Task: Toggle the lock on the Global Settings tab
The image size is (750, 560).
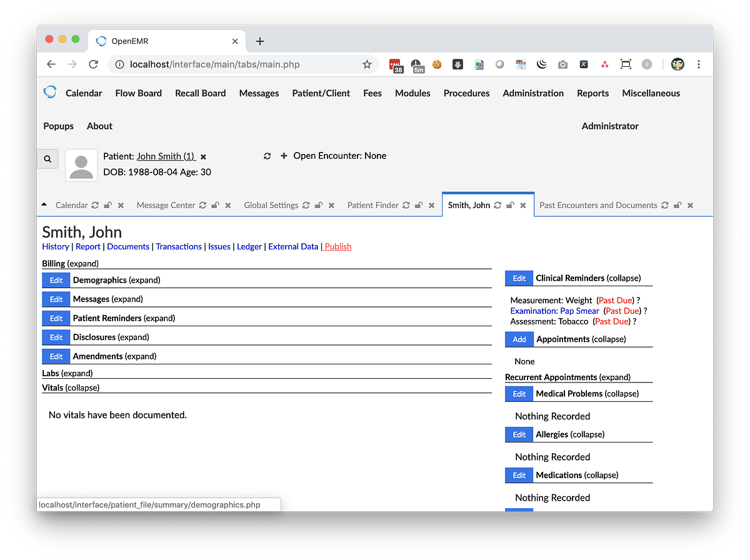Action: [x=318, y=204]
